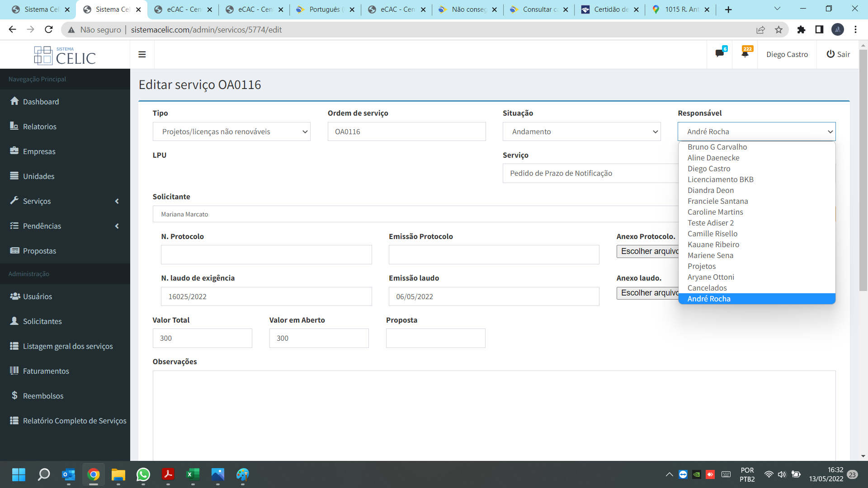The image size is (868, 488).
Task: Open chat messages with 6 unread notifications
Action: [720, 53]
